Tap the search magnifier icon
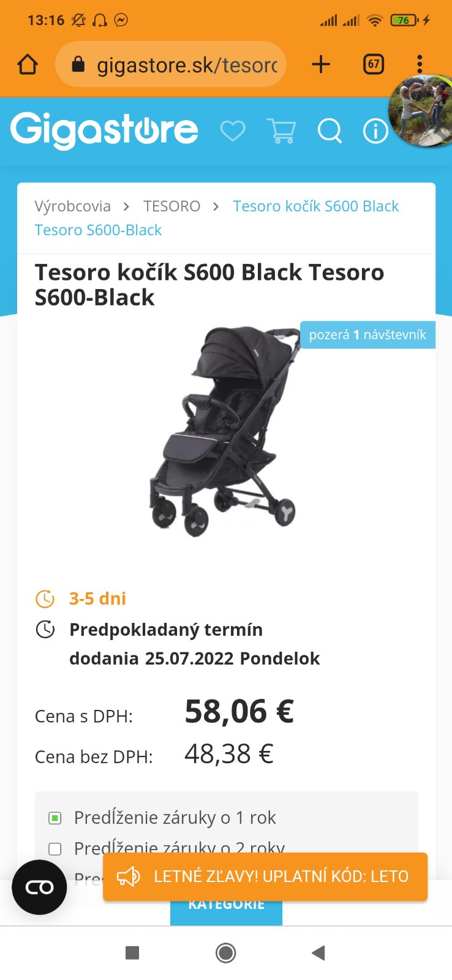Viewport: 452px width, 980px height. tap(330, 130)
